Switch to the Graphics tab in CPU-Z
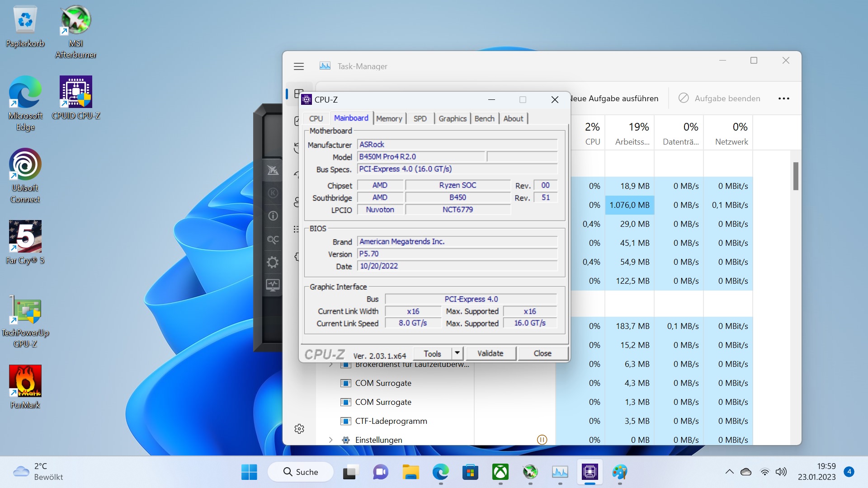 pyautogui.click(x=452, y=118)
